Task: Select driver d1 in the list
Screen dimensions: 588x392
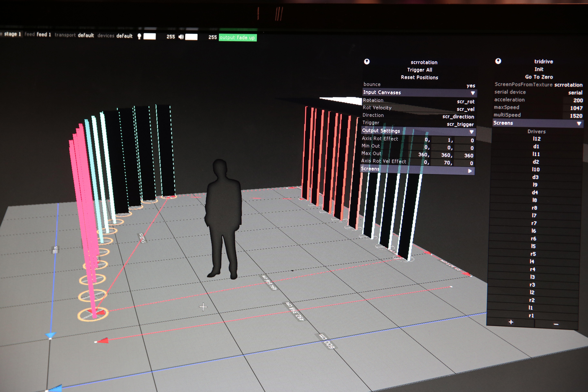Action: [x=536, y=146]
